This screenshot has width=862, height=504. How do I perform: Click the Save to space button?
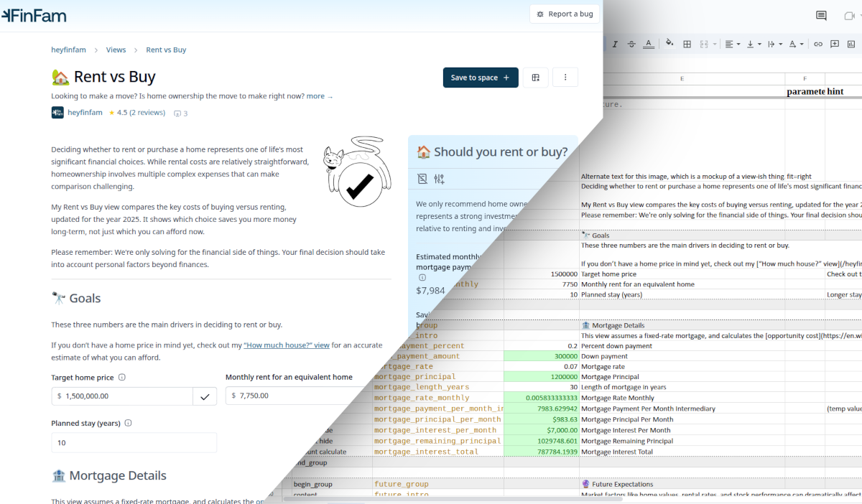tap(480, 78)
